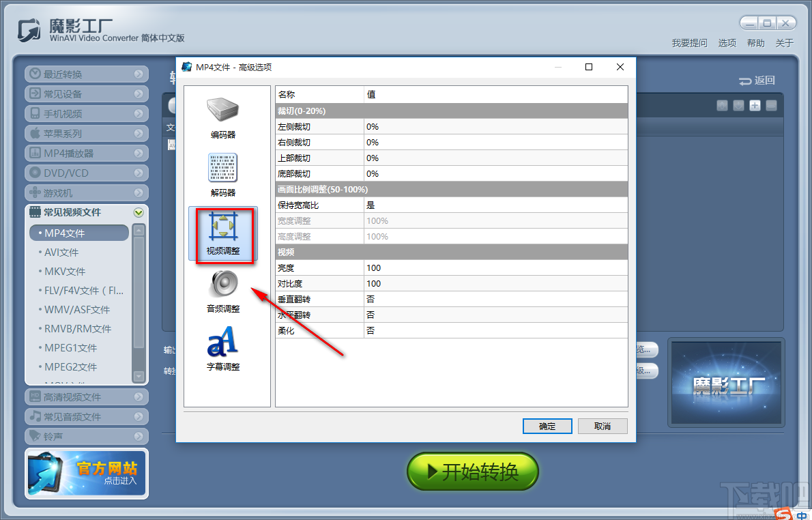Viewport: 812px width, 520px height.
Task: Open the 帮助 help menu
Action: coord(755,43)
